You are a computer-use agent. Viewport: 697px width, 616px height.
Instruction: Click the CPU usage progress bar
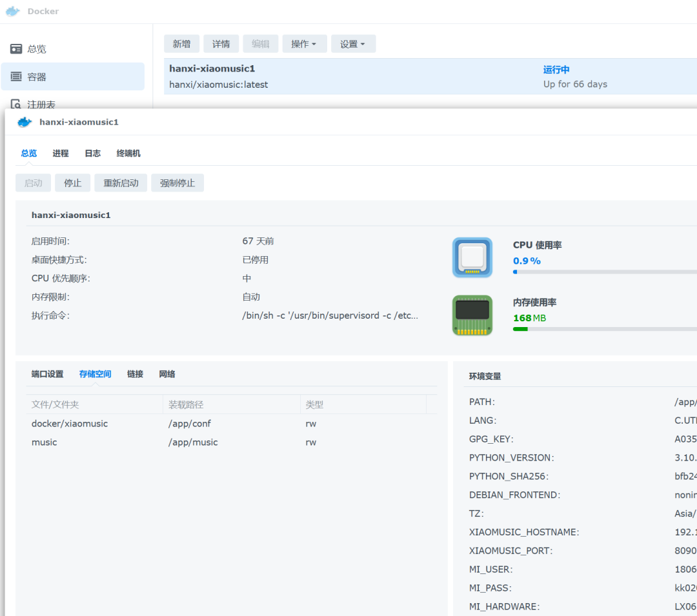point(605,272)
